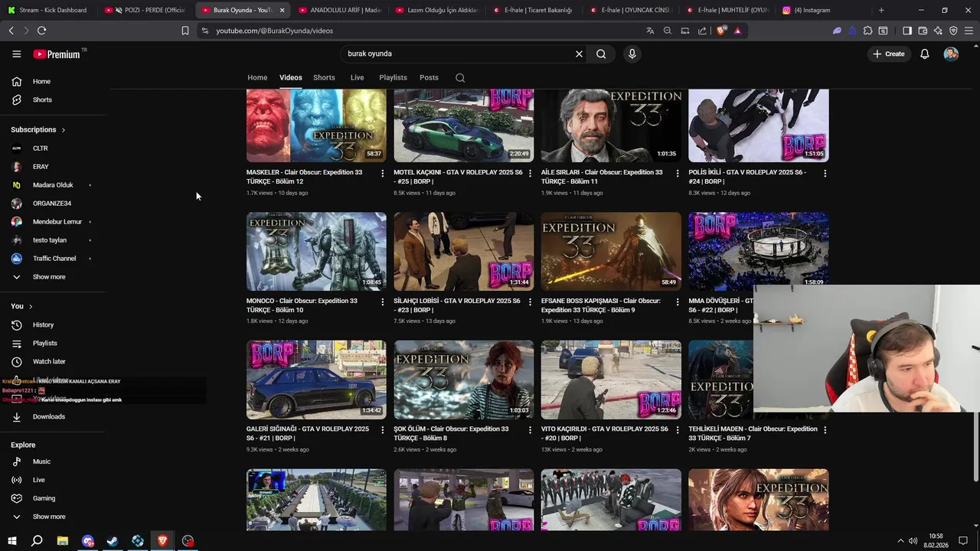This screenshot has width=980, height=551.
Task: Open the account avatar menu
Action: (x=951, y=54)
